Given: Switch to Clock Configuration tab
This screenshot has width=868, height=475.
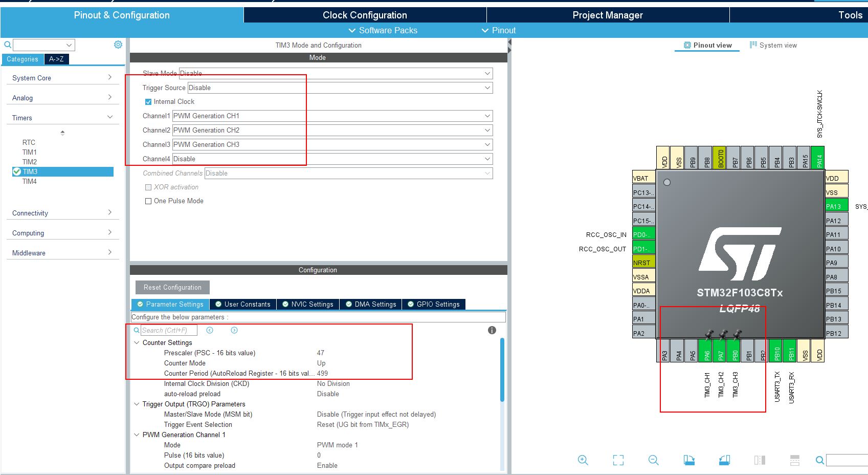Looking at the screenshot, I should [x=365, y=15].
